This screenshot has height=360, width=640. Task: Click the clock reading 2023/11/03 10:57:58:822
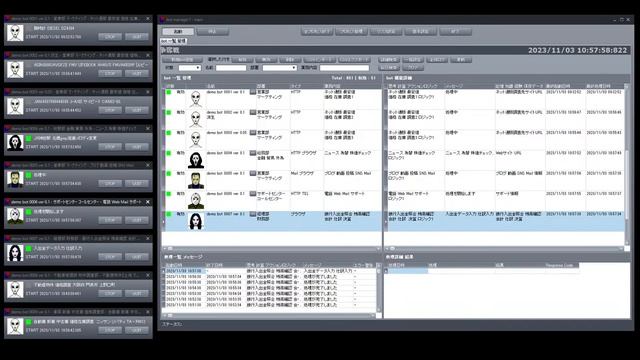pos(578,50)
